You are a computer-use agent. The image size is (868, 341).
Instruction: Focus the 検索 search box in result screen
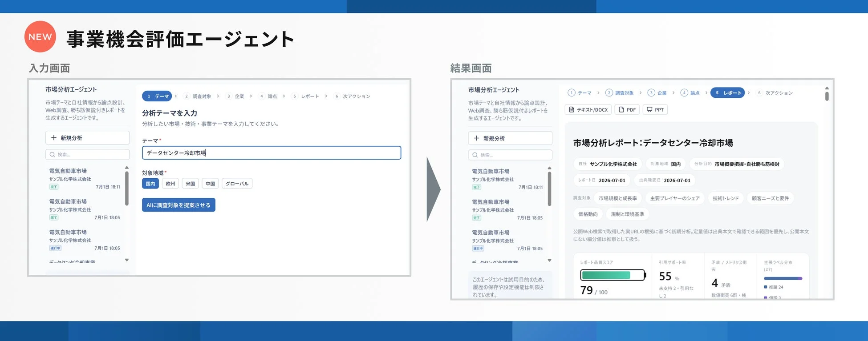pos(510,155)
